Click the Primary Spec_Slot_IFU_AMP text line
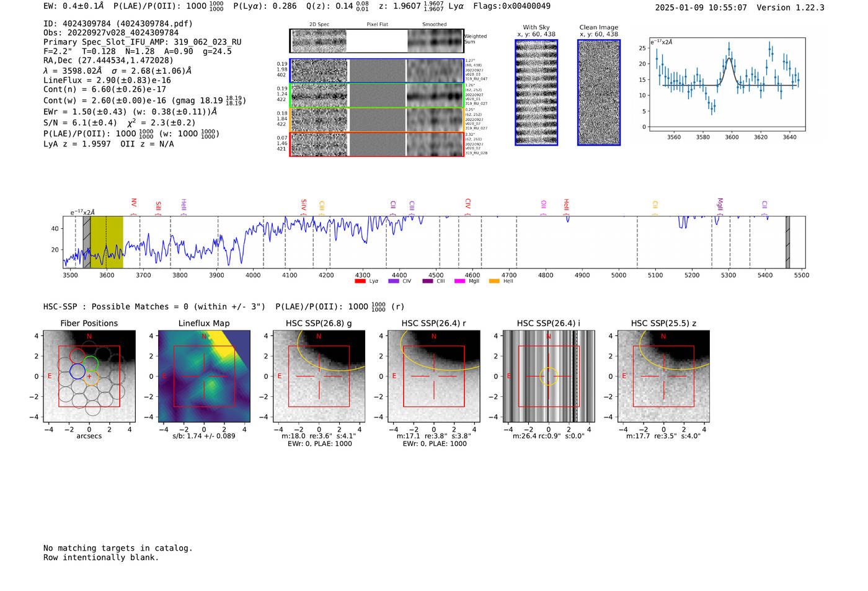 click(x=143, y=42)
